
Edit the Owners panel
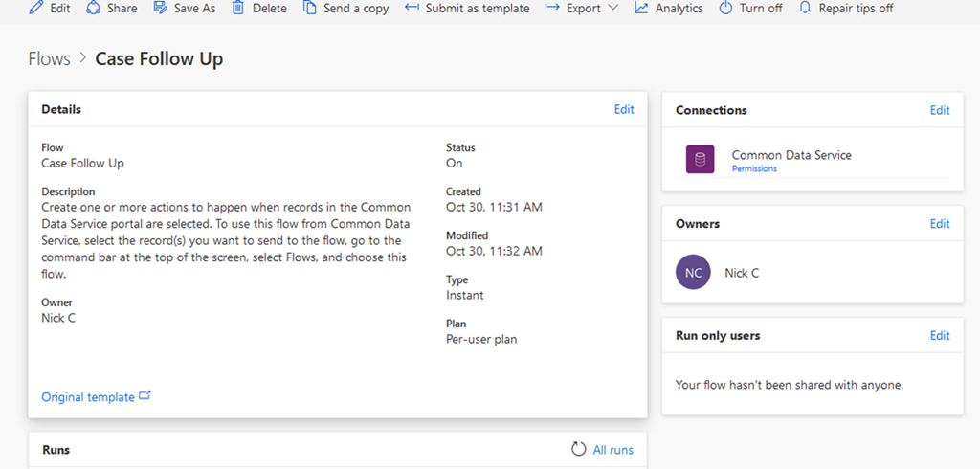pos(940,223)
